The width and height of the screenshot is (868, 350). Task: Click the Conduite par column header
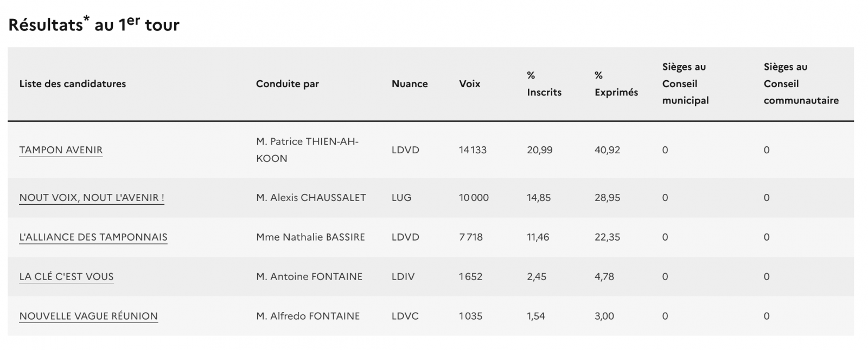click(288, 84)
